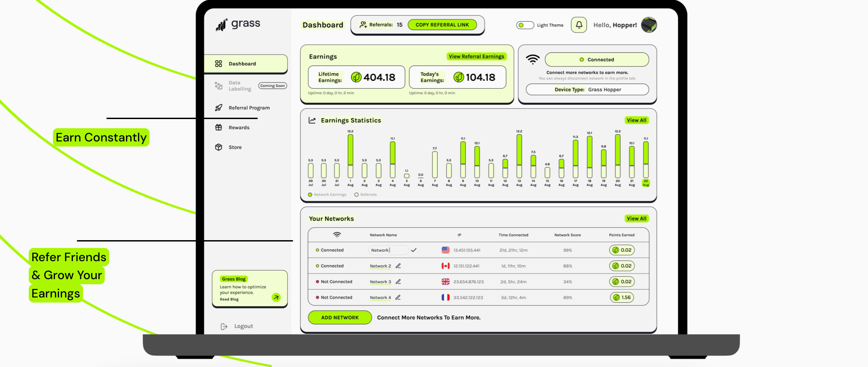Open View Referral Earnings link
Image resolution: width=868 pixels, height=367 pixels.
pyautogui.click(x=476, y=56)
